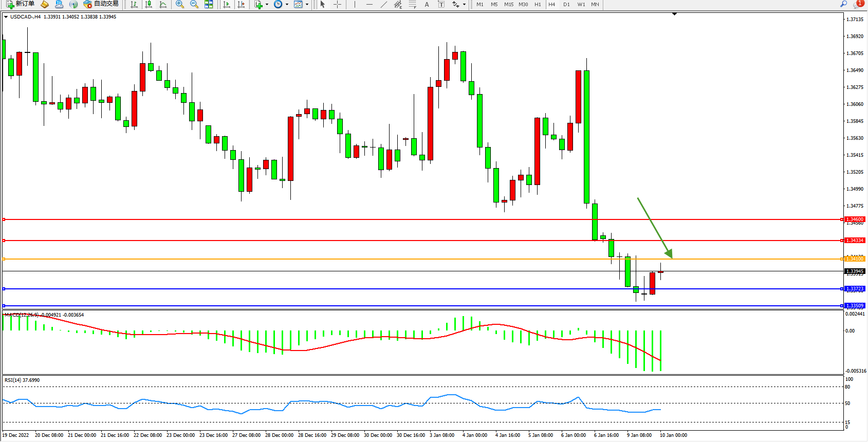Click the 自动交易 auto trading button

point(101,4)
